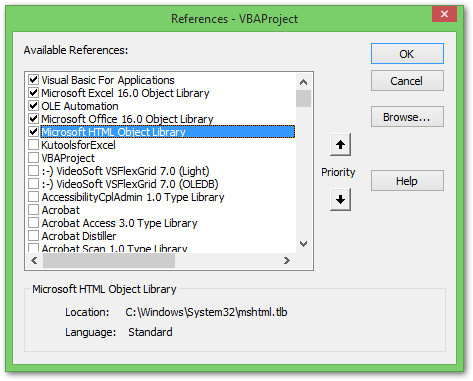Check the KutoolsforExcel reference

[33, 145]
